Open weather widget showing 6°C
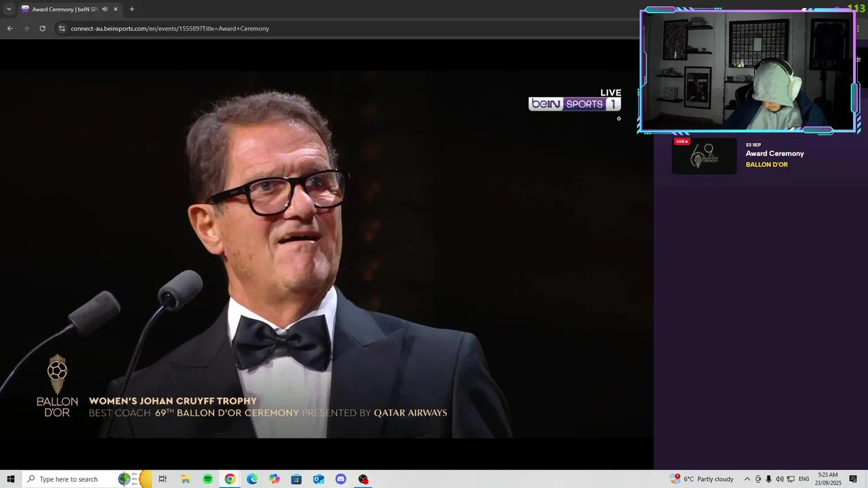The height and width of the screenshot is (488, 868). pyautogui.click(x=702, y=479)
